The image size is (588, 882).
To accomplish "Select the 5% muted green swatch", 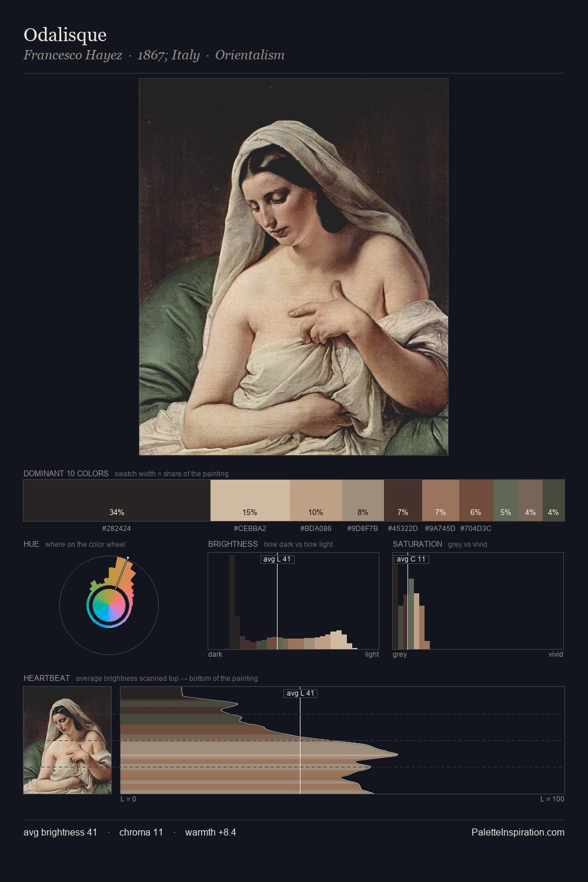I will 506,500.
